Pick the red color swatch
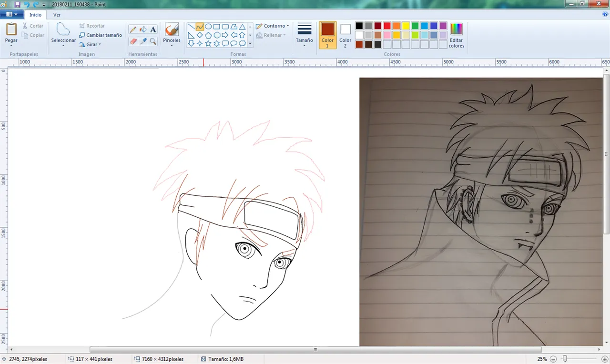 [387, 26]
